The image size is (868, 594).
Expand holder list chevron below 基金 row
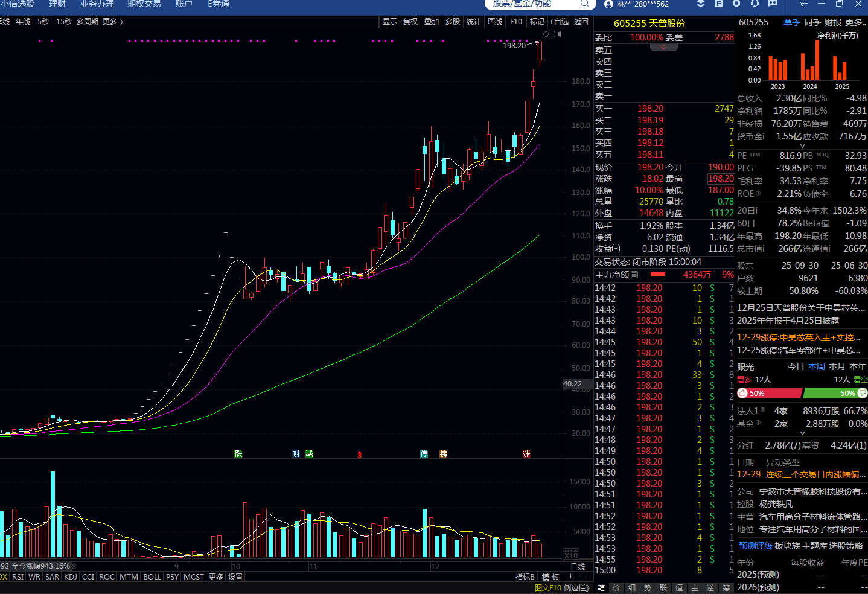(x=802, y=433)
